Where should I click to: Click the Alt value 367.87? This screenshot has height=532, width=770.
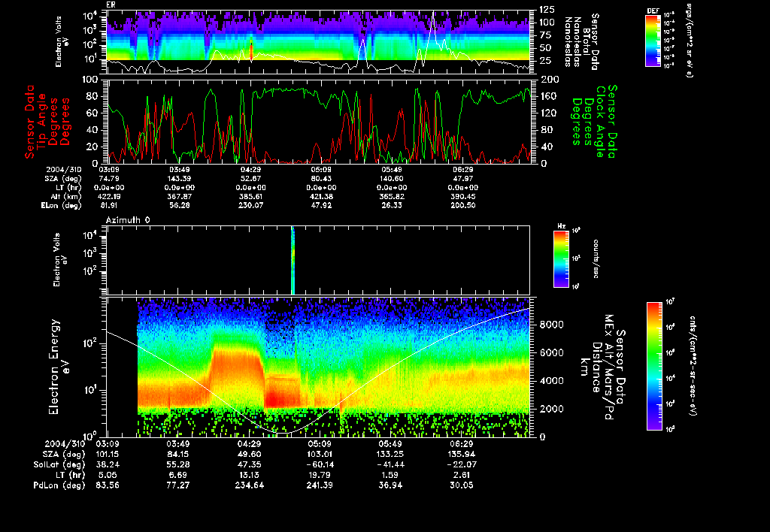click(179, 196)
